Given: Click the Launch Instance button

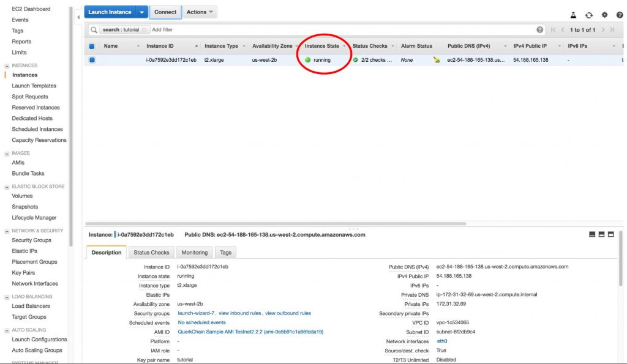Looking at the screenshot, I should (110, 12).
